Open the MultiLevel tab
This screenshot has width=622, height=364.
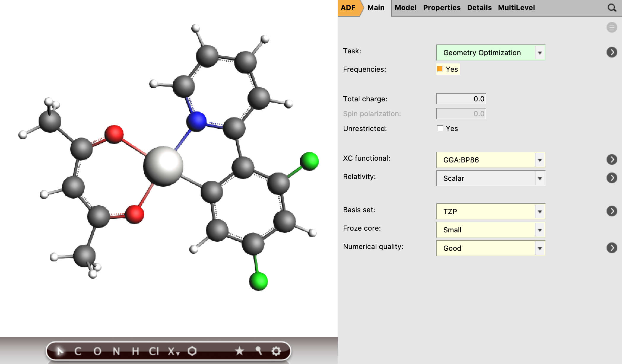(x=516, y=8)
